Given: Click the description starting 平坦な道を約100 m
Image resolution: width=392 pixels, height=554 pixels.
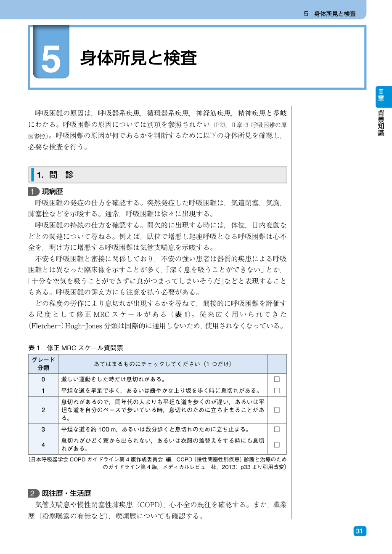Looking at the screenshot, I should coord(156,429).
